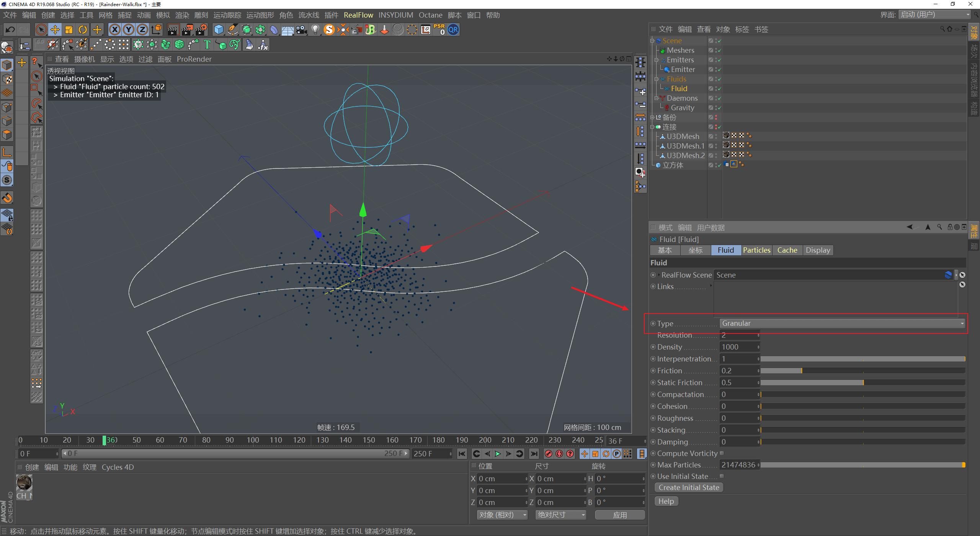Viewport: 980px width, 536px height.
Task: Click the Create Initial State button
Action: point(689,487)
